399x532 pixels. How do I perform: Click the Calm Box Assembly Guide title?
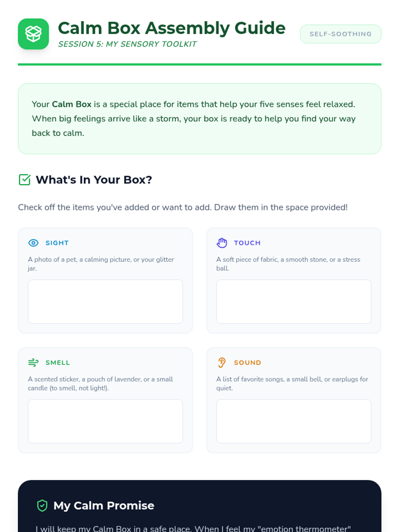click(x=172, y=28)
